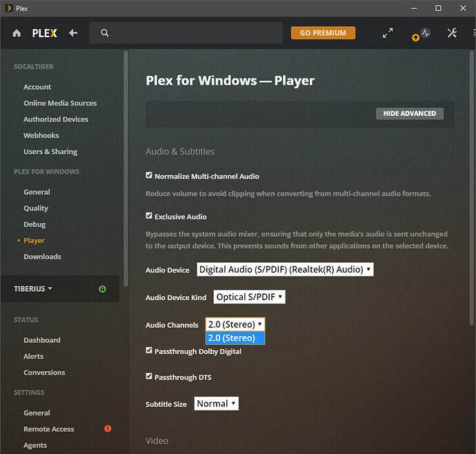Image resolution: width=476 pixels, height=454 pixels.
Task: Enter fullscreen with the expand arrows icon
Action: coord(388,33)
